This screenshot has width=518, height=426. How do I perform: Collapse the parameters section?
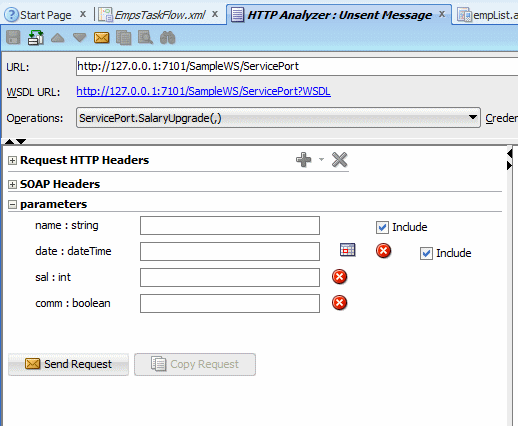12,205
